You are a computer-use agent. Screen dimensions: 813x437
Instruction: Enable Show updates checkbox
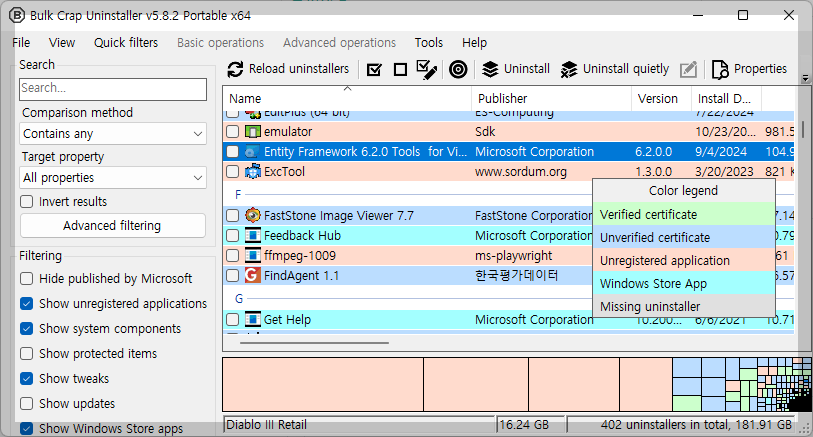pos(26,403)
